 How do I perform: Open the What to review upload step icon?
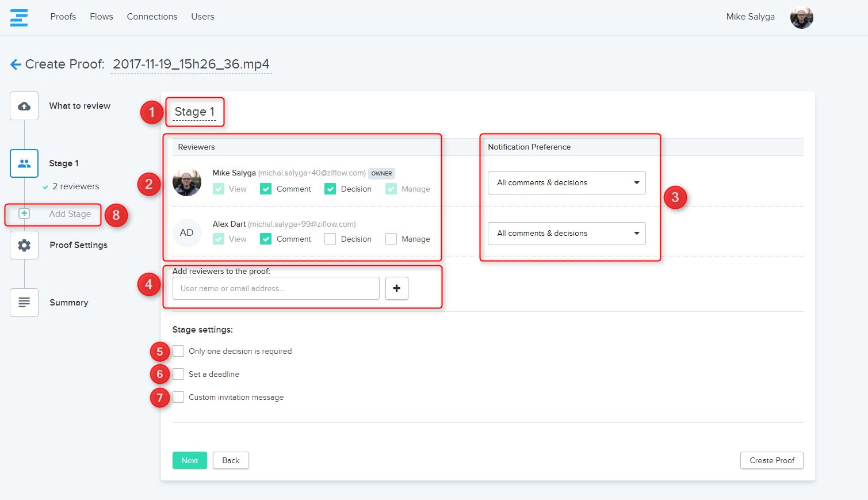[x=24, y=106]
